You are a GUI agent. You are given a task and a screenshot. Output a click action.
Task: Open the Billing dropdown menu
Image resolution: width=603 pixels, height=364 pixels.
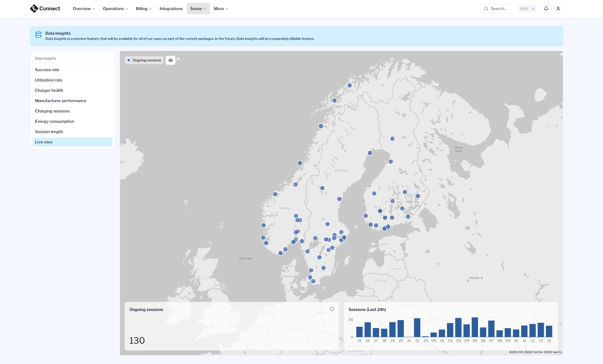[x=144, y=9]
